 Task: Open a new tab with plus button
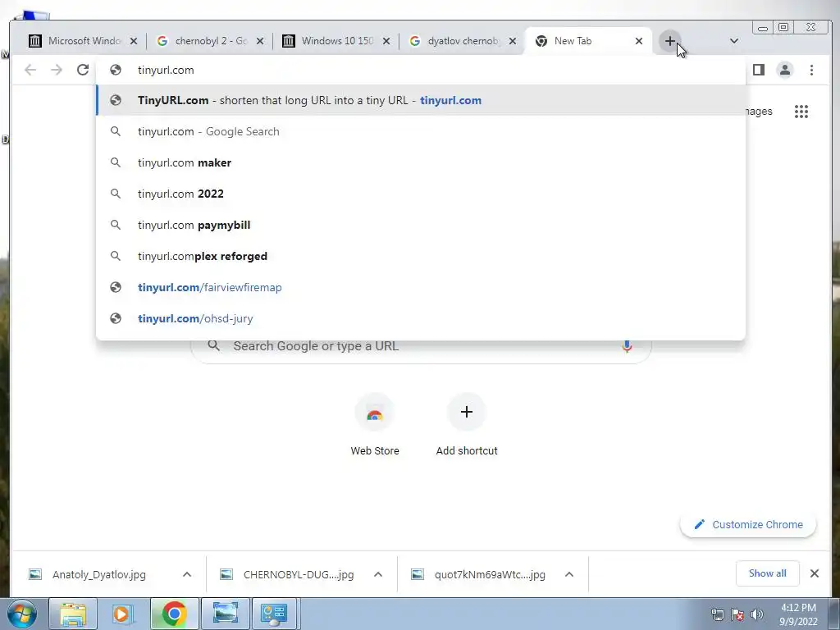(669, 41)
